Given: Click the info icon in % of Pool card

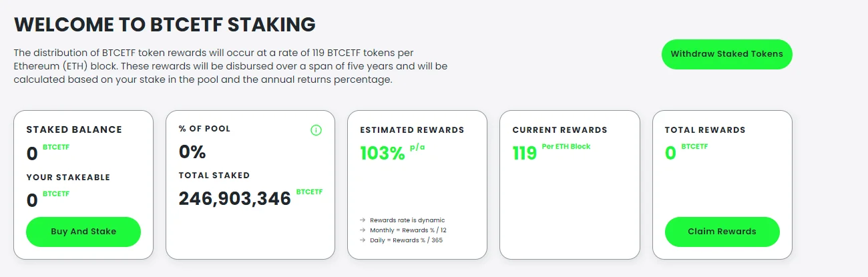Looking at the screenshot, I should [x=316, y=130].
